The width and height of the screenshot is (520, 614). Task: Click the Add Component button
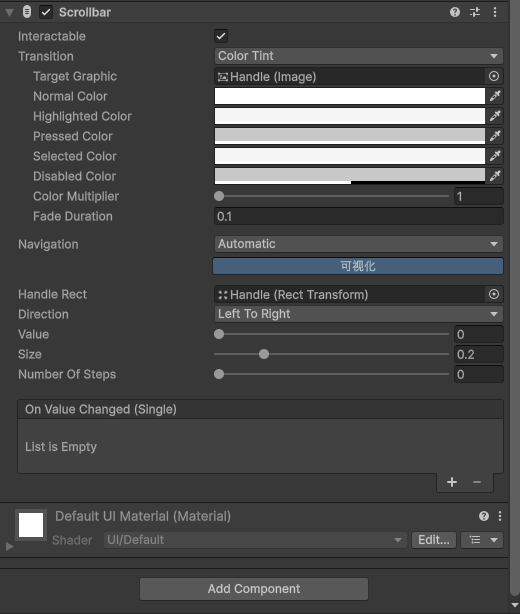tap(254, 589)
